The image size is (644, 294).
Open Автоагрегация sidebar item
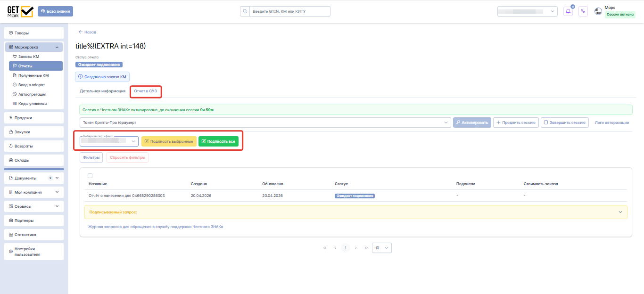click(x=35, y=94)
